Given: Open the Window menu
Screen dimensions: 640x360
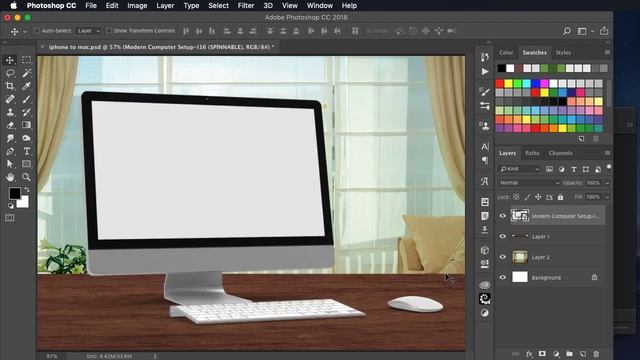Looking at the screenshot, I should 320,6.
